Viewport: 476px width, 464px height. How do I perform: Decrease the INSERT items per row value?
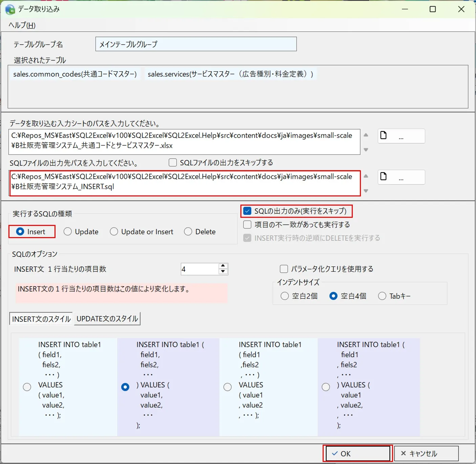[223, 272]
